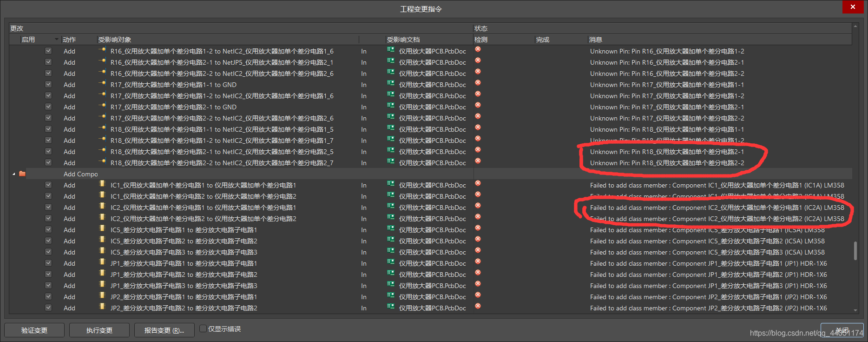
Task: Click the Add Compo folder icon
Action: (x=22, y=174)
